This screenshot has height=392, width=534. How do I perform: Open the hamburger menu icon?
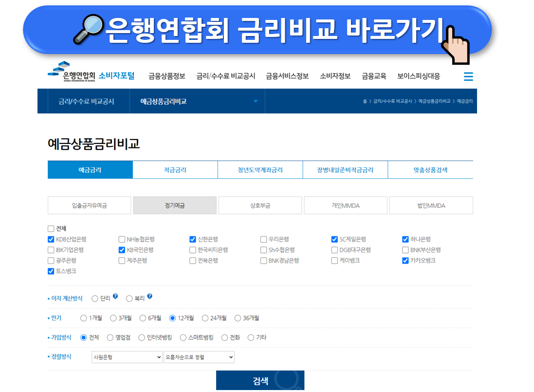pyautogui.click(x=468, y=76)
